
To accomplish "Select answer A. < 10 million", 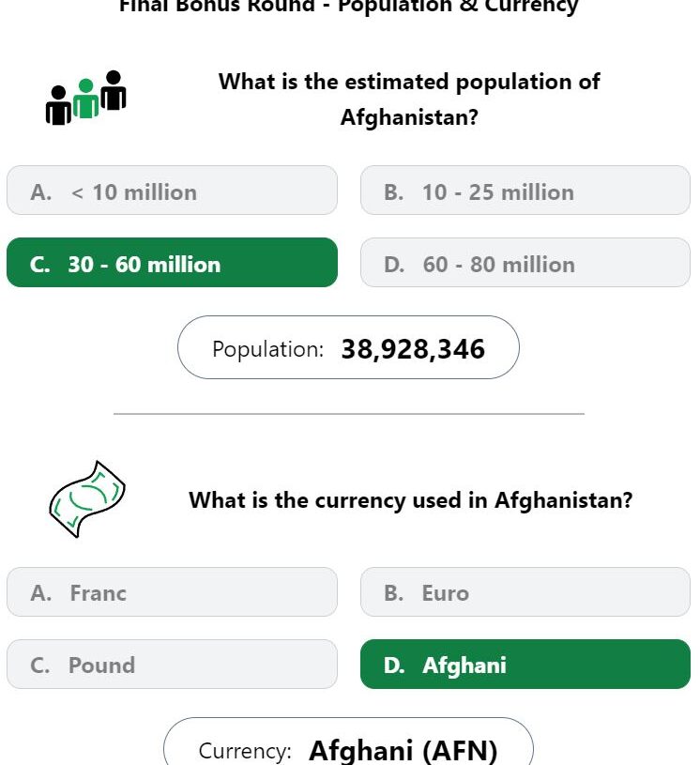I will (173, 191).
